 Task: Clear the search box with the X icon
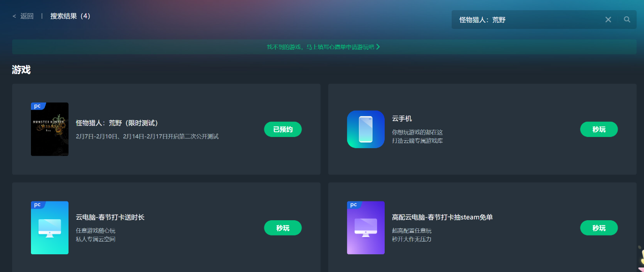(x=608, y=20)
